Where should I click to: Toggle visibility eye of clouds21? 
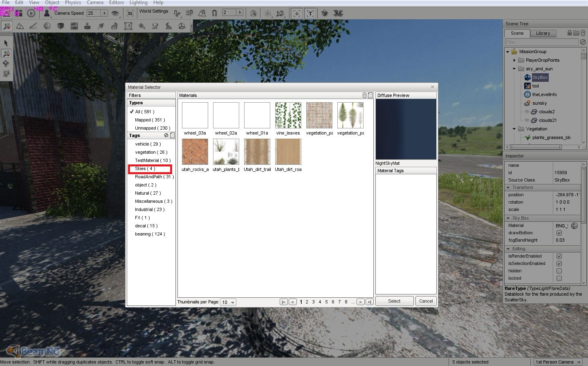[527, 120]
